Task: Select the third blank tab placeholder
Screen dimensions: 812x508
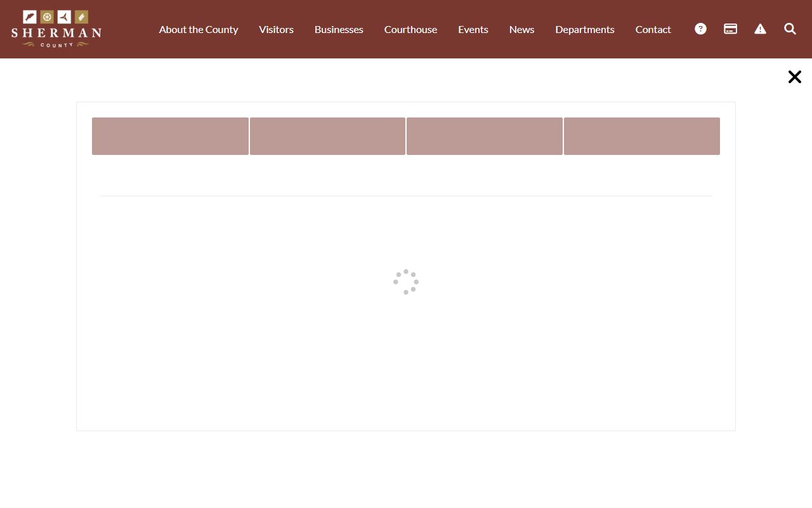Action: click(x=485, y=136)
